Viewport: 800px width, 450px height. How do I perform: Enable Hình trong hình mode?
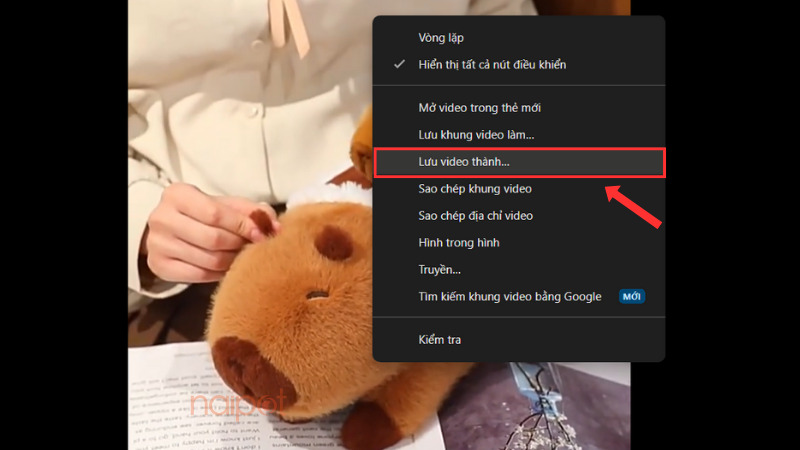pos(458,243)
